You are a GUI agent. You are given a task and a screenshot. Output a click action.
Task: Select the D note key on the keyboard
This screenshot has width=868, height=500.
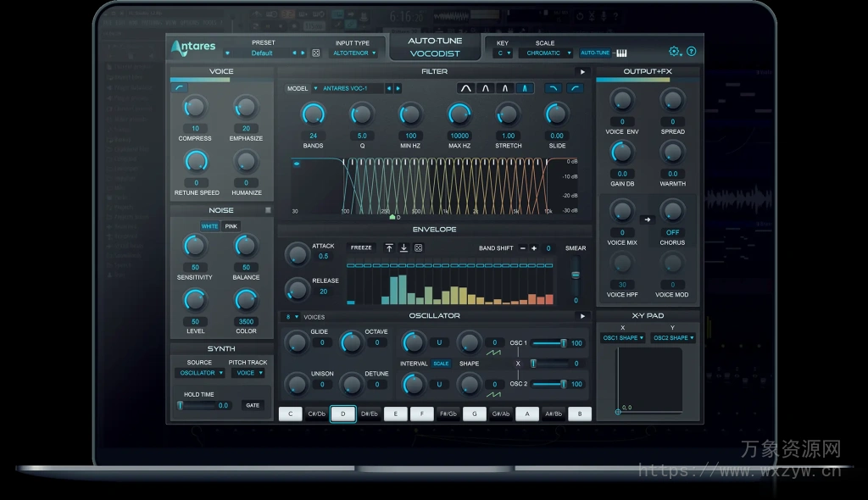(x=342, y=414)
